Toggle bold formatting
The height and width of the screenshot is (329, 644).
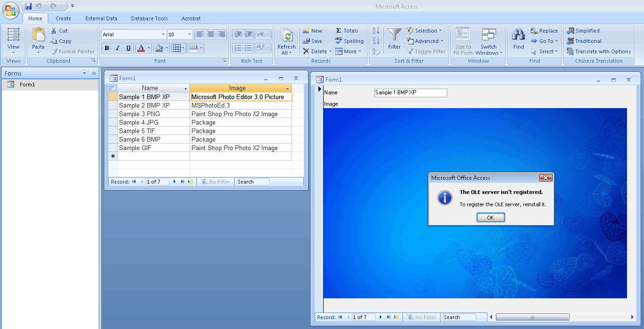(x=107, y=48)
